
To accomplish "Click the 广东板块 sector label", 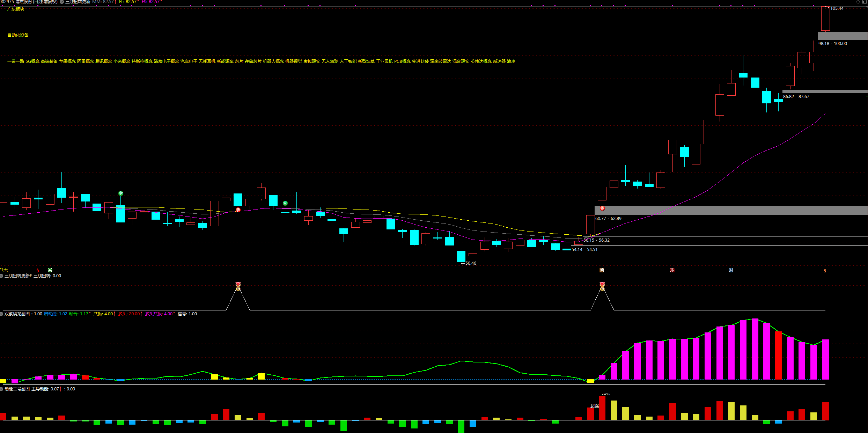I will [16, 9].
